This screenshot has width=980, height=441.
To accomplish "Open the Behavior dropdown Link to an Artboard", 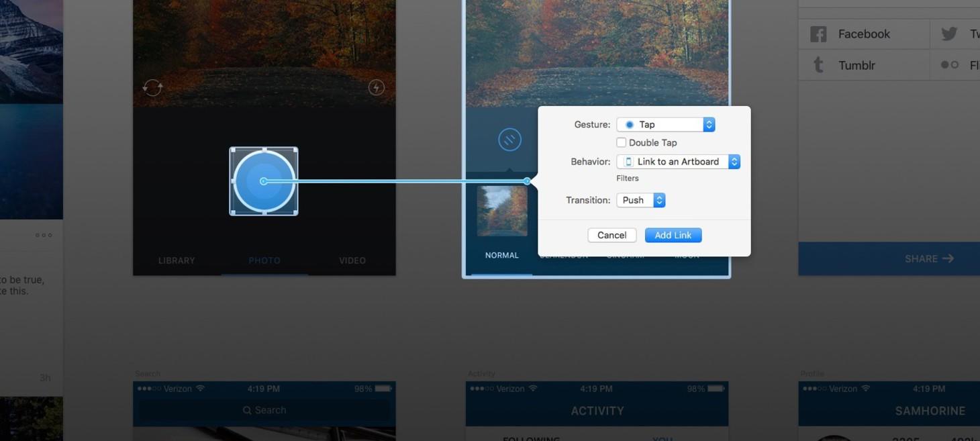I will [x=678, y=162].
